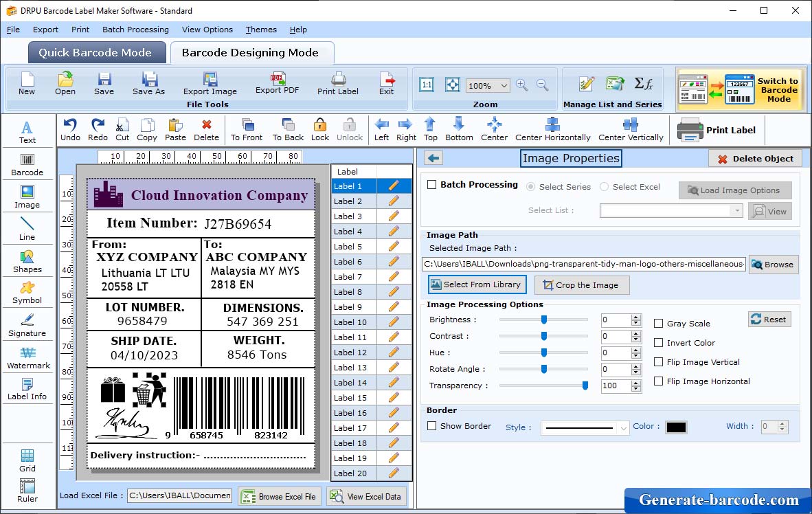Toggle the Grid display
This screenshot has height=514, width=812.
[x=27, y=460]
